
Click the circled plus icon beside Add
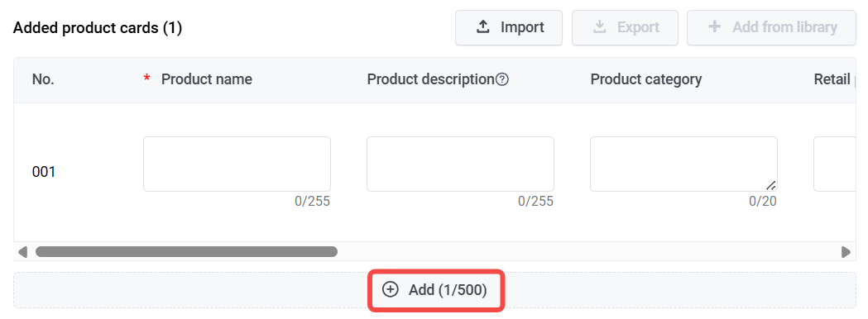click(391, 289)
